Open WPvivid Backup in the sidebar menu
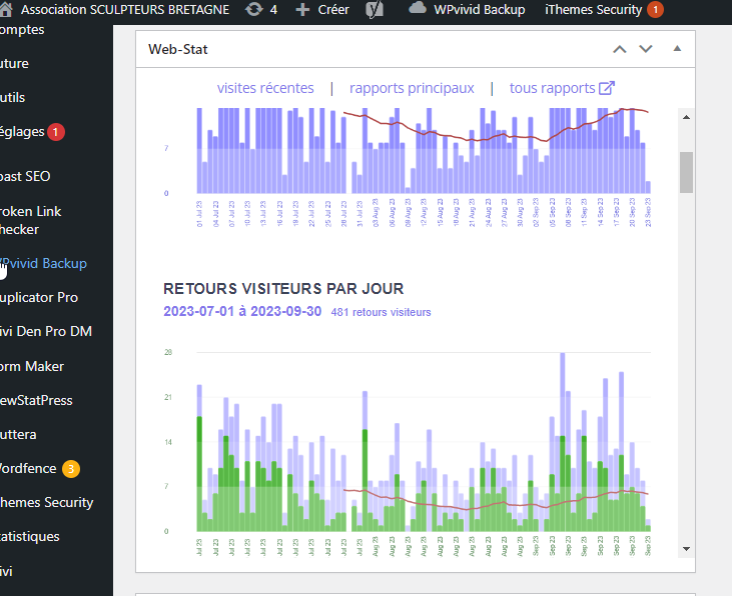 (x=45, y=263)
